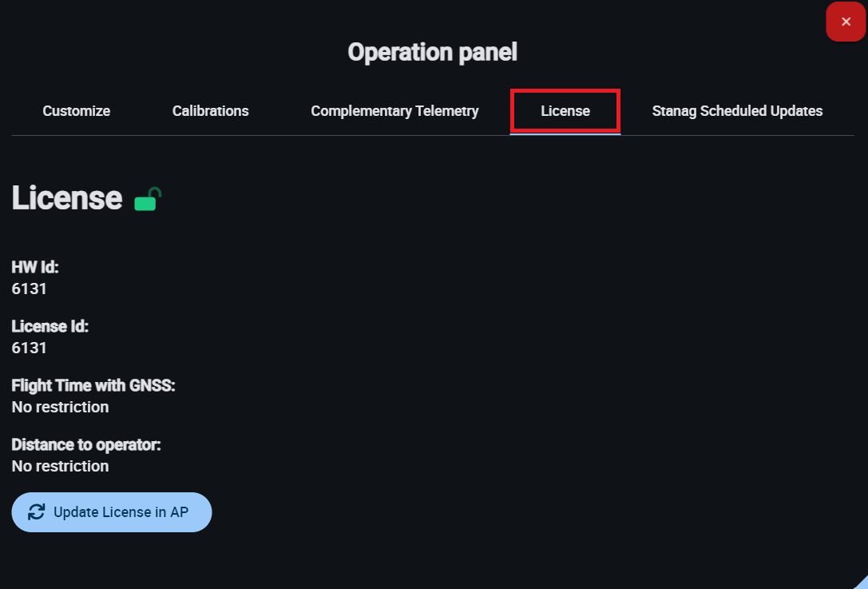The image size is (868, 589).
Task: Click the green unlocked padlock icon
Action: [x=148, y=199]
